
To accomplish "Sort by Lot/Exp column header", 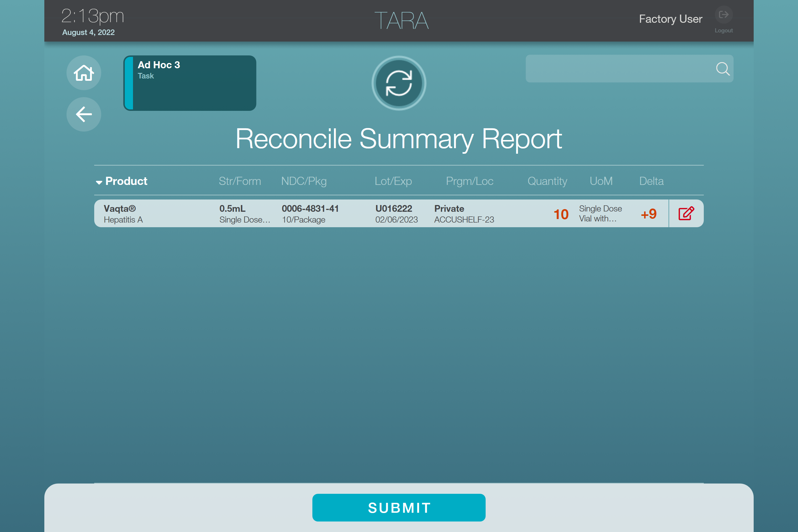I will 393,181.
